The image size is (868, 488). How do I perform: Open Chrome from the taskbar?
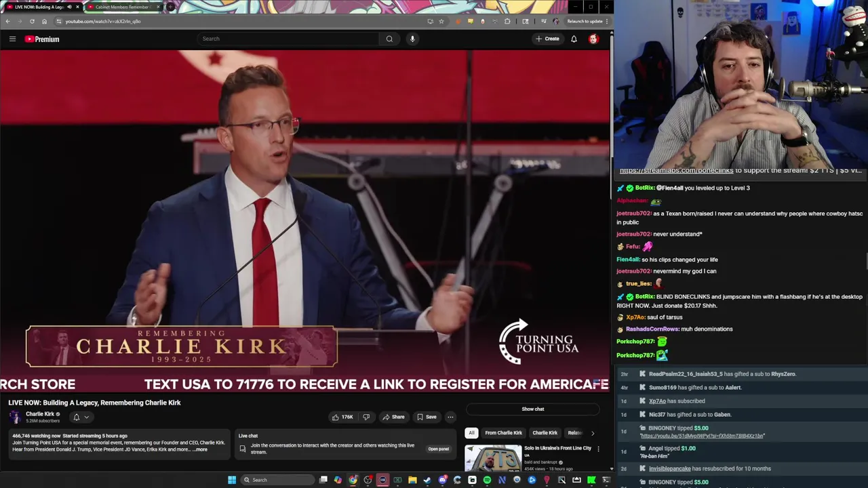point(353,480)
